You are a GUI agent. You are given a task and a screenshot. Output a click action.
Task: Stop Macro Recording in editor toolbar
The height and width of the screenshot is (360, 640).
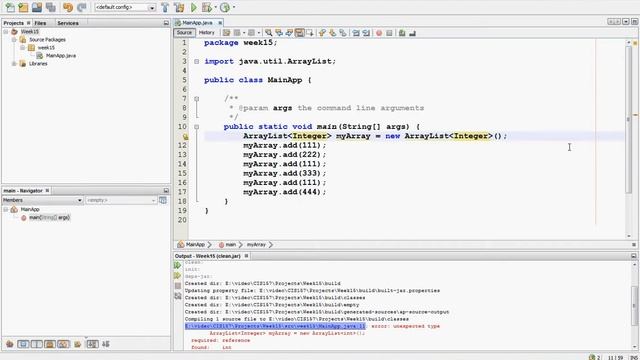pos(389,33)
